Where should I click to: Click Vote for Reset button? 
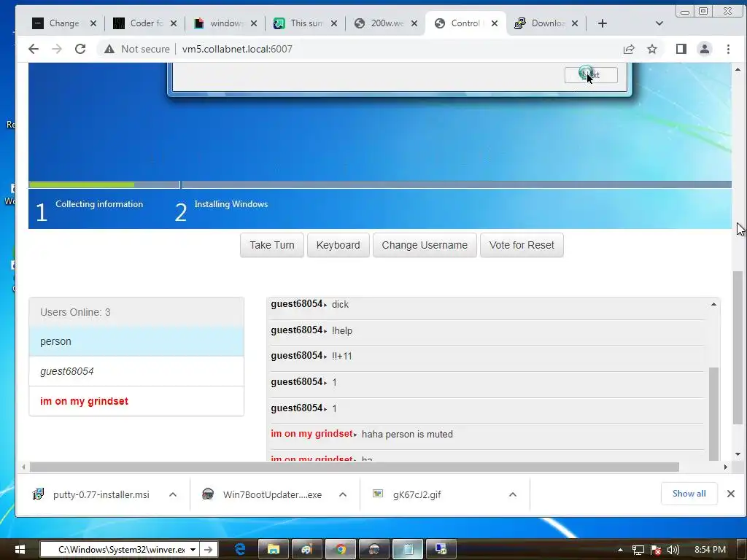pos(522,245)
